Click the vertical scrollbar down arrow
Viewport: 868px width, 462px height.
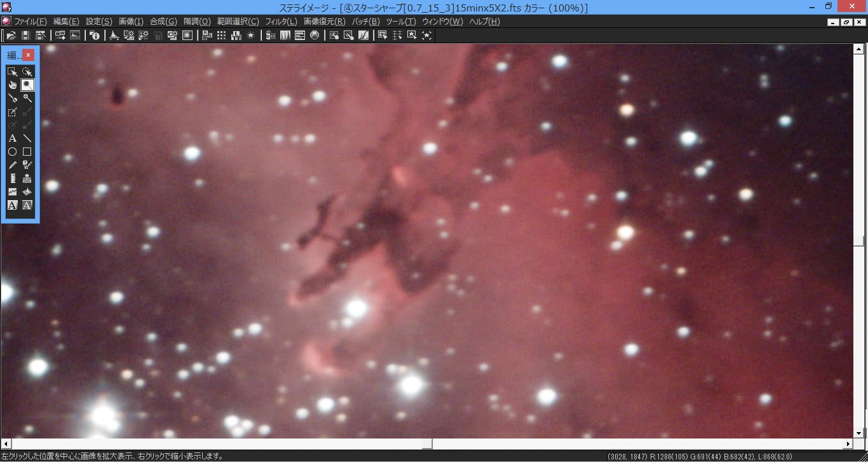tap(859, 433)
